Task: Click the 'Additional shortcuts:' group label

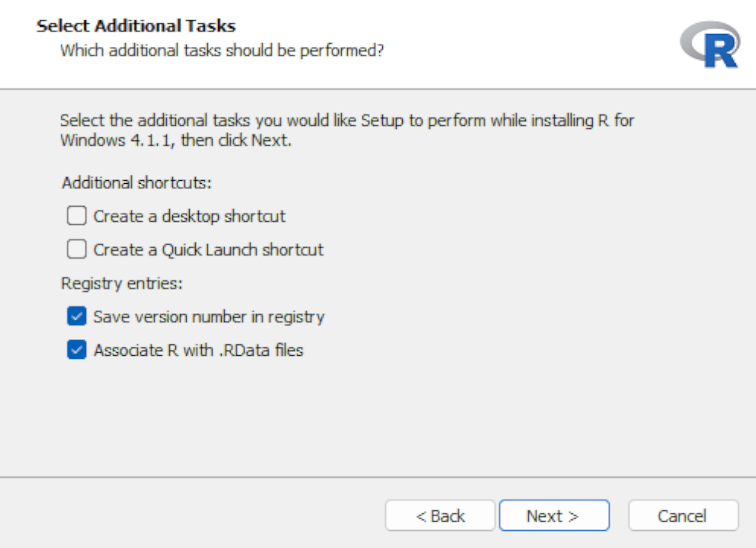Action: tap(136, 183)
